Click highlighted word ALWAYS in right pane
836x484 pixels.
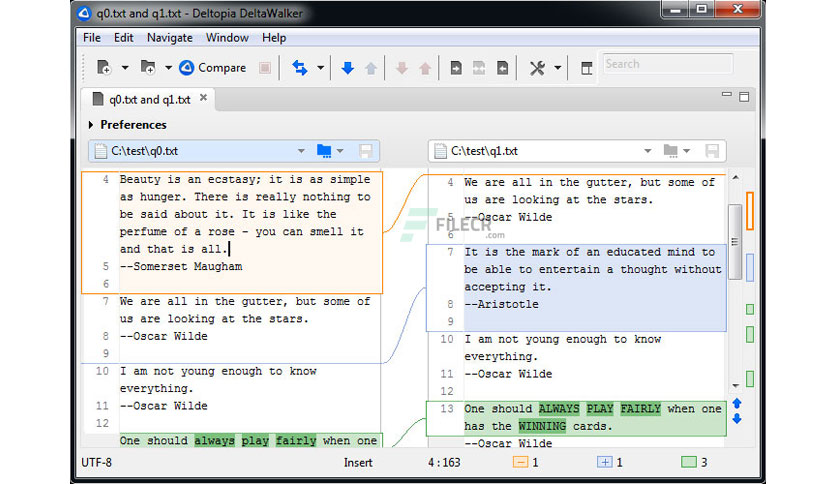[559, 409]
